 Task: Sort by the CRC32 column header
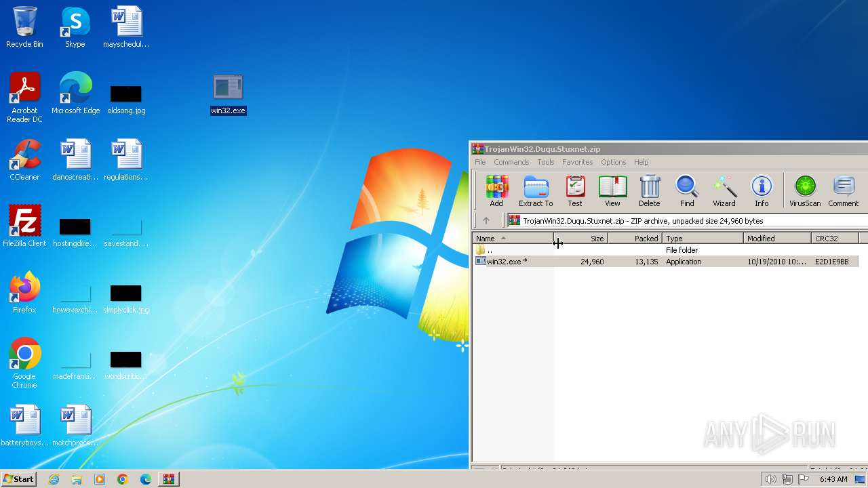(835, 239)
